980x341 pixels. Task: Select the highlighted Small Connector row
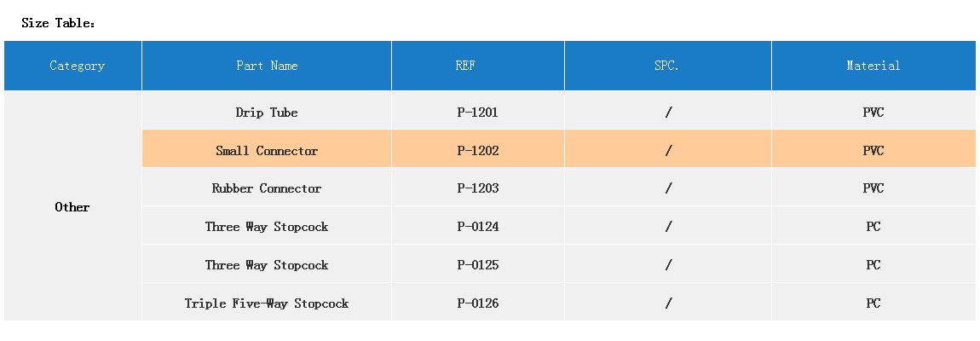coord(267,151)
